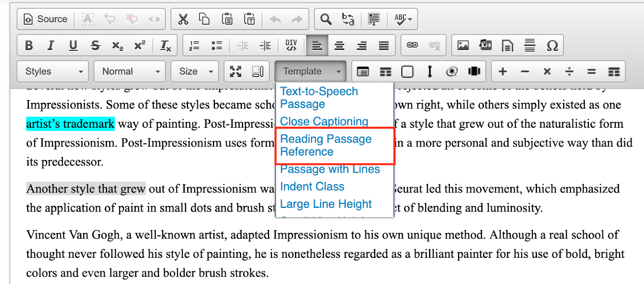Screen dimensions: 644x284
Task: Collapse the Template dropdown
Action: click(310, 71)
